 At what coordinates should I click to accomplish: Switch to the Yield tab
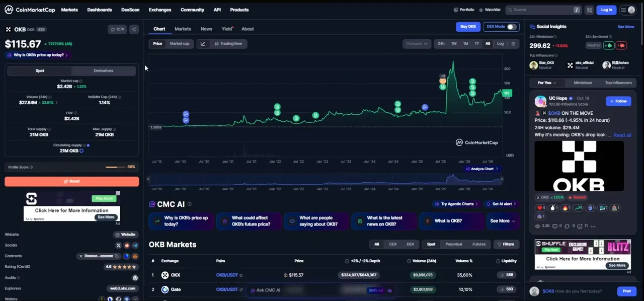pos(227,29)
